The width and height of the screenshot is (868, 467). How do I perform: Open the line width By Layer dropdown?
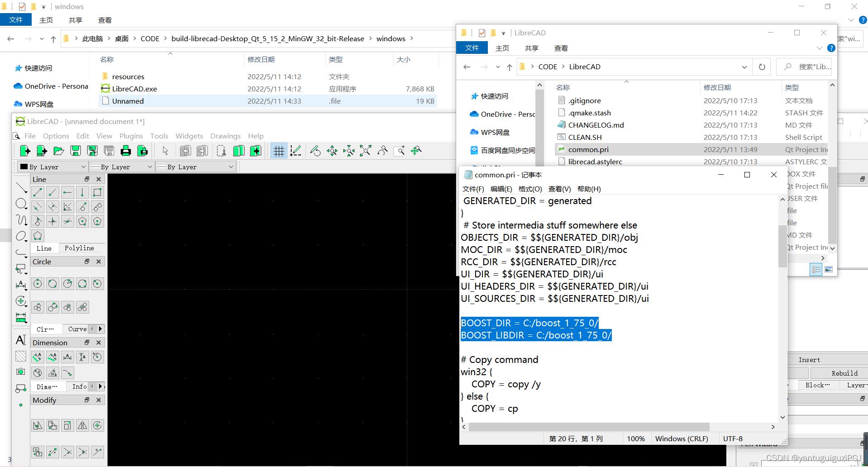[122, 167]
